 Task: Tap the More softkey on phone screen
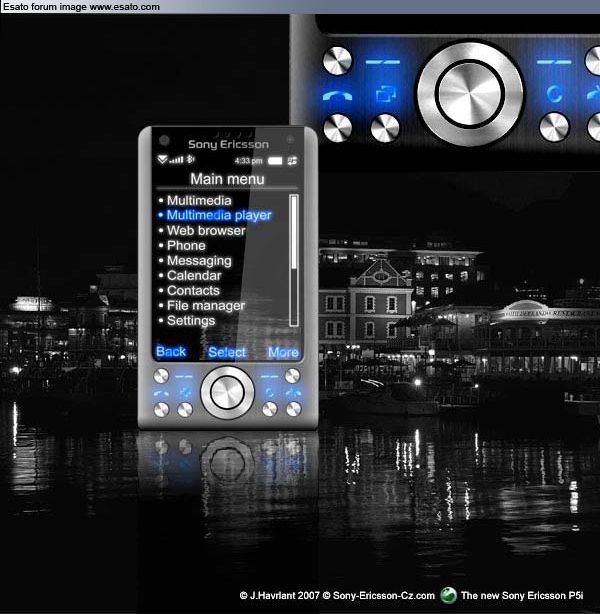coord(283,352)
